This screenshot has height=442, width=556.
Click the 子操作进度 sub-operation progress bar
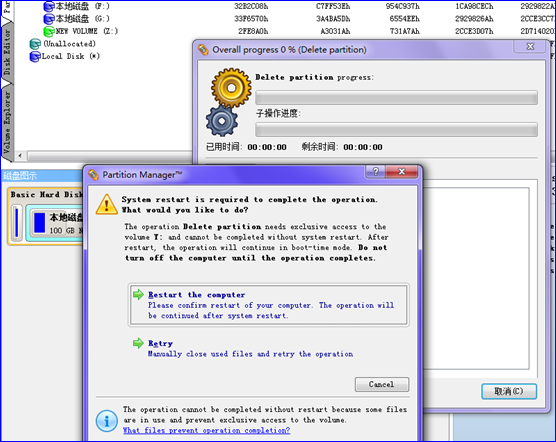pyautogui.click(x=396, y=130)
